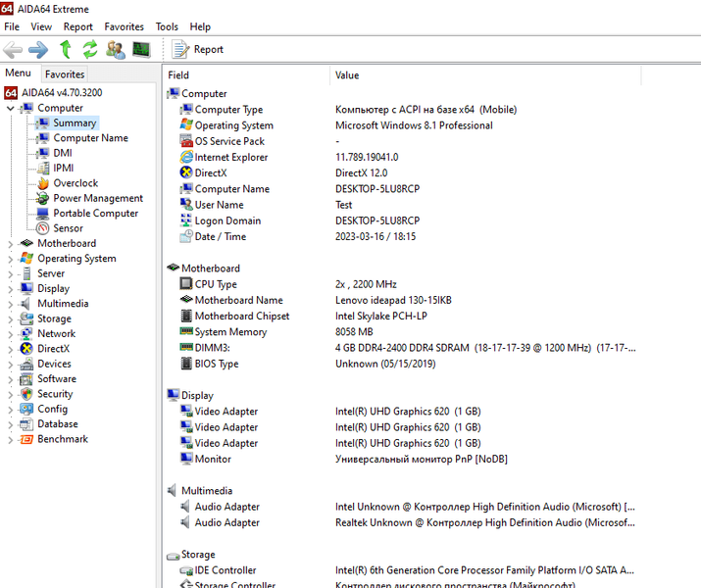Expand the Motherboard tree node

(x=10, y=244)
